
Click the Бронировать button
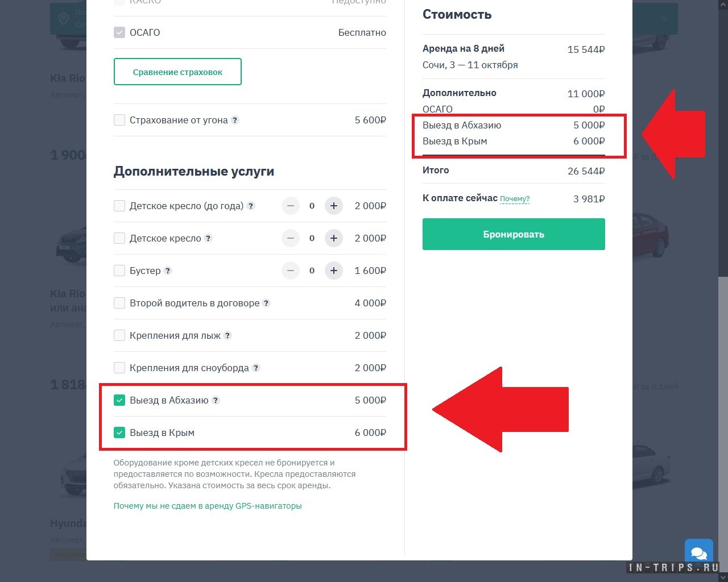[x=514, y=234]
